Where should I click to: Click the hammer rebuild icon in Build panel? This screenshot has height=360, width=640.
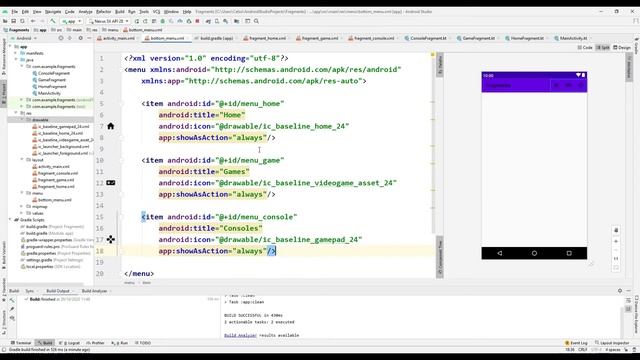(12, 300)
